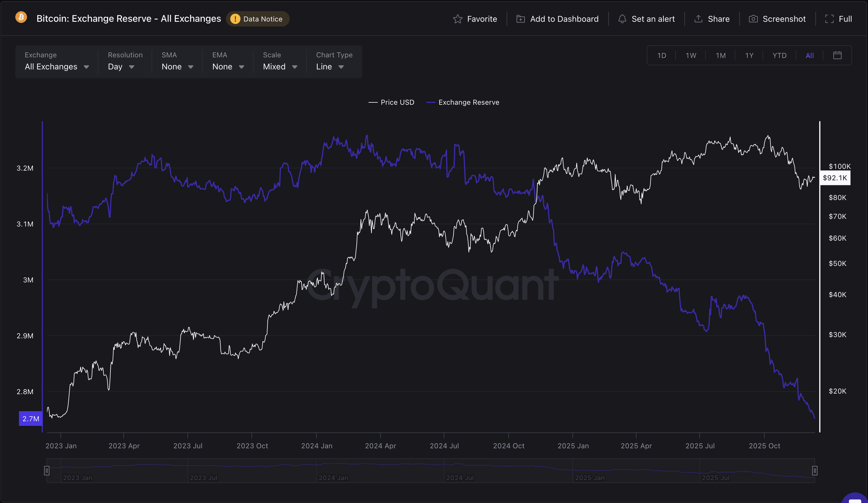Click the left handle of range navigator
The image size is (868, 503).
pos(47,471)
